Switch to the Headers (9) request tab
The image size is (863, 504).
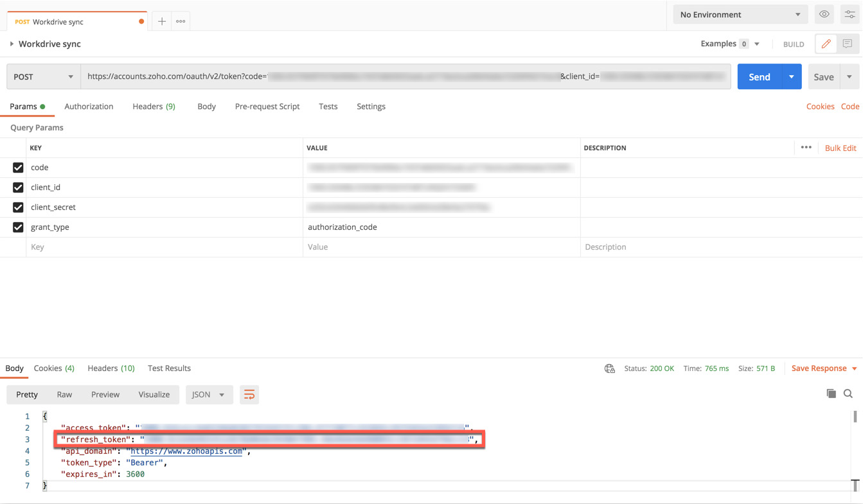154,107
